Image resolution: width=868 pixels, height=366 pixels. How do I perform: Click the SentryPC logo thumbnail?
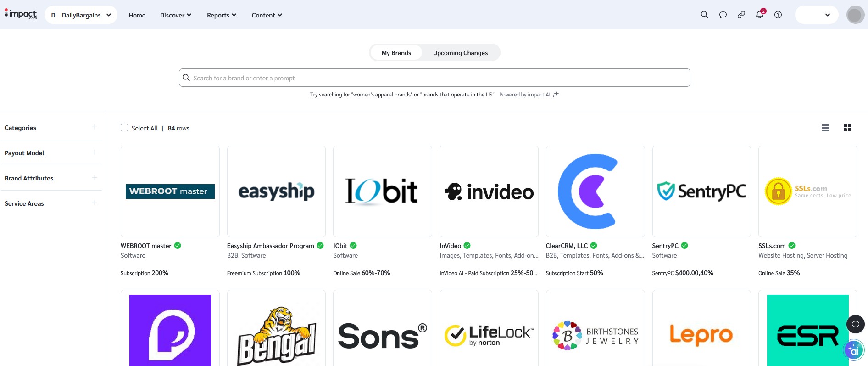701,191
